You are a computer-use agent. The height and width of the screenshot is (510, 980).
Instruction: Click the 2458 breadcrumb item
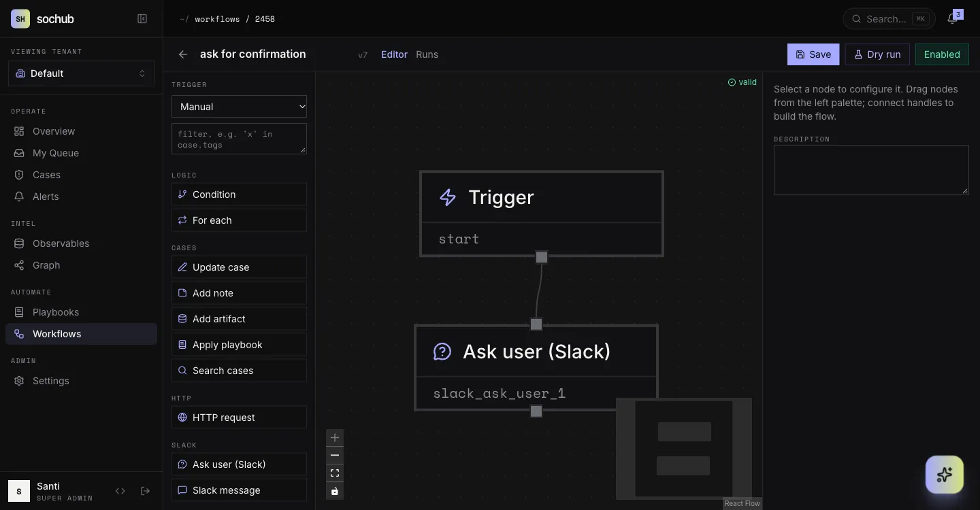coord(265,19)
